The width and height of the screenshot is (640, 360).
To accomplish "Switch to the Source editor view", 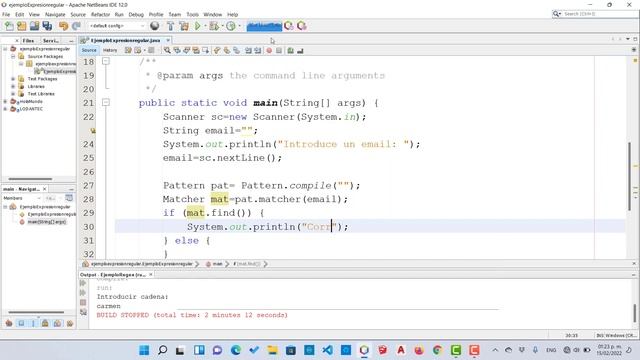I will click(x=89, y=50).
